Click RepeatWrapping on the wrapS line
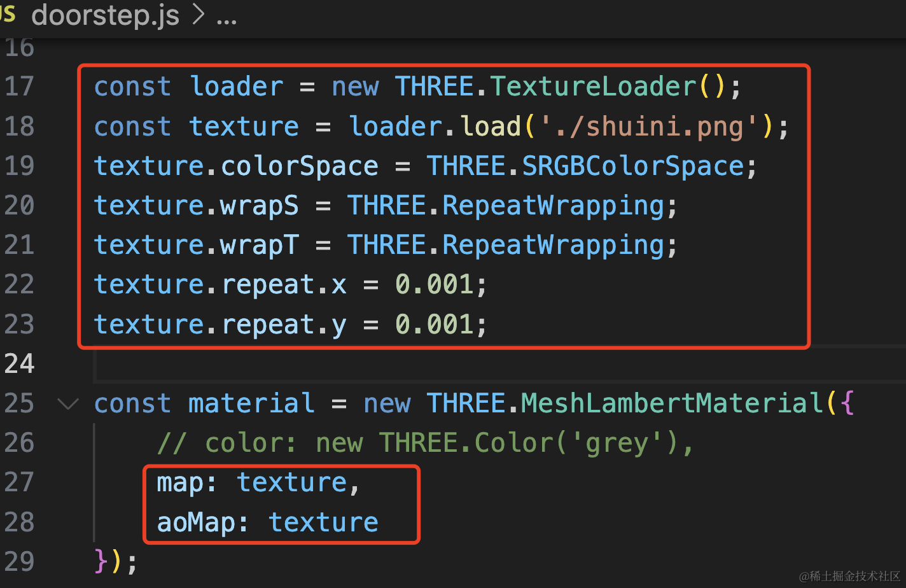The width and height of the screenshot is (906, 588). click(x=554, y=206)
